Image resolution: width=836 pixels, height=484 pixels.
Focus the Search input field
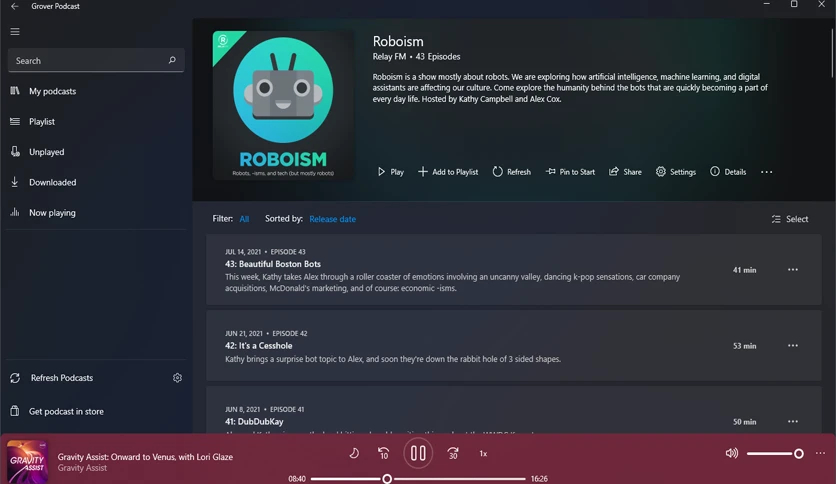[96, 60]
